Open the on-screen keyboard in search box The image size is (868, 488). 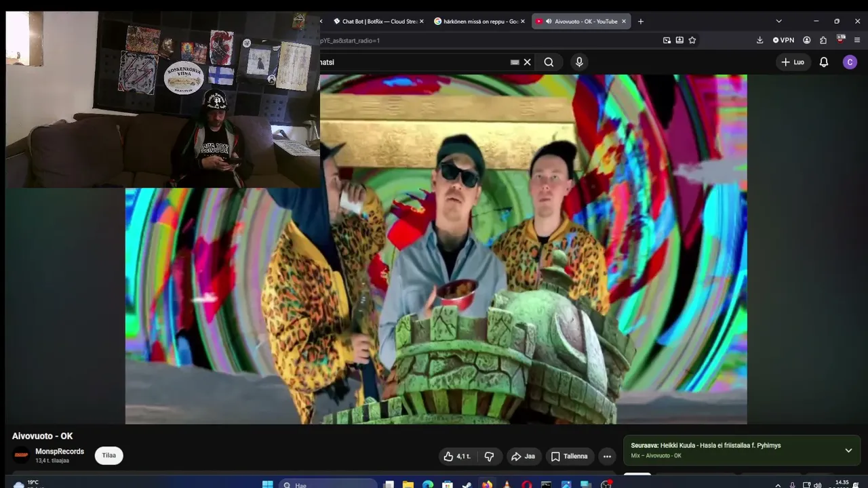click(515, 62)
